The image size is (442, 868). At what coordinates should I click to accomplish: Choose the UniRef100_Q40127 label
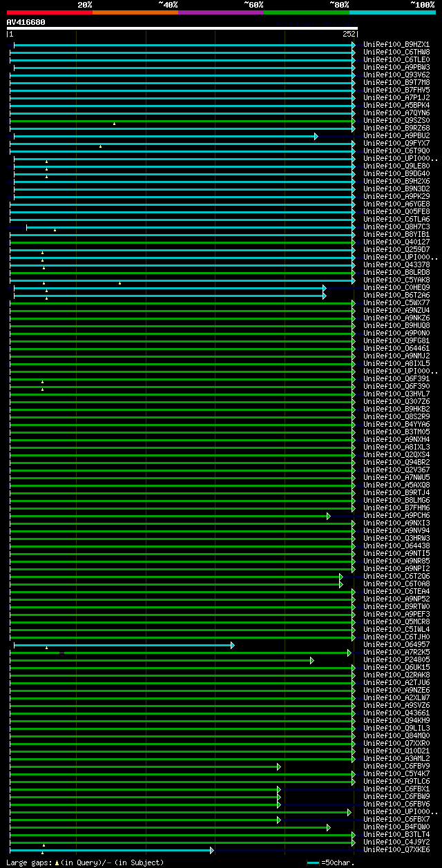point(396,242)
